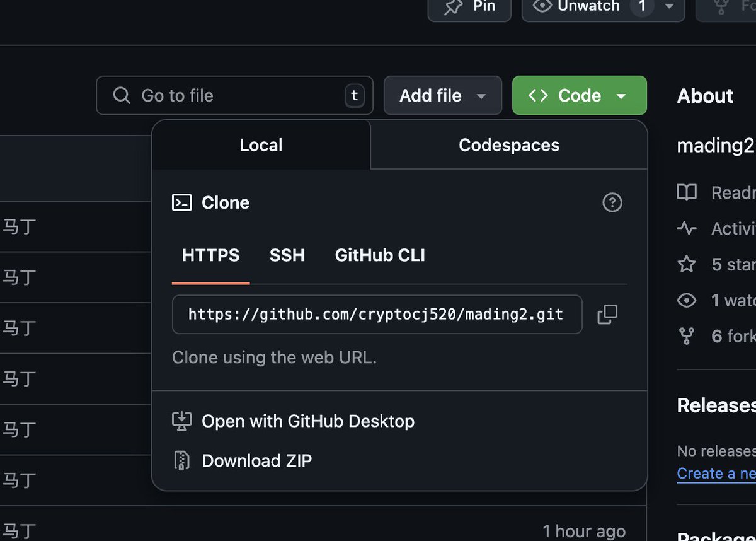Click the book icon beside Readme
Viewport: 756px width, 541px height.
[687, 192]
